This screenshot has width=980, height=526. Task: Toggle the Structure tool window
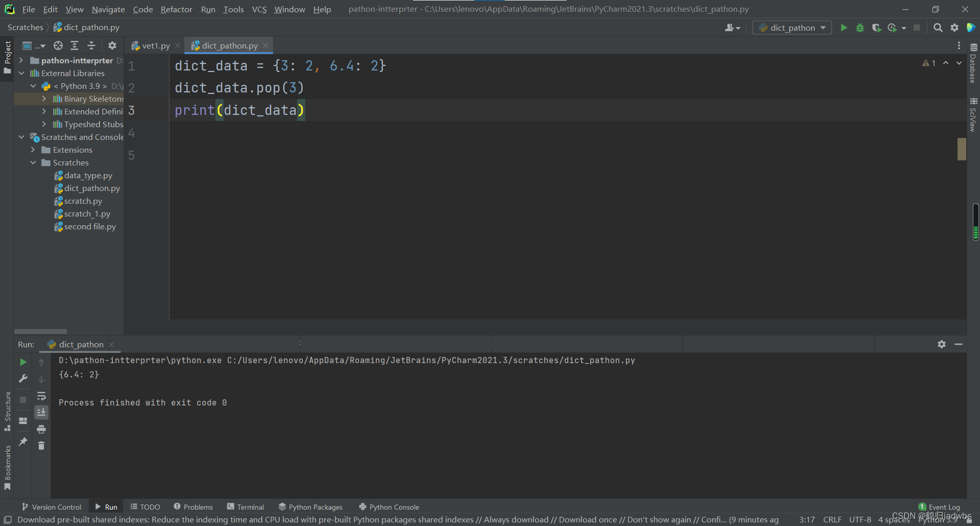tap(7, 412)
